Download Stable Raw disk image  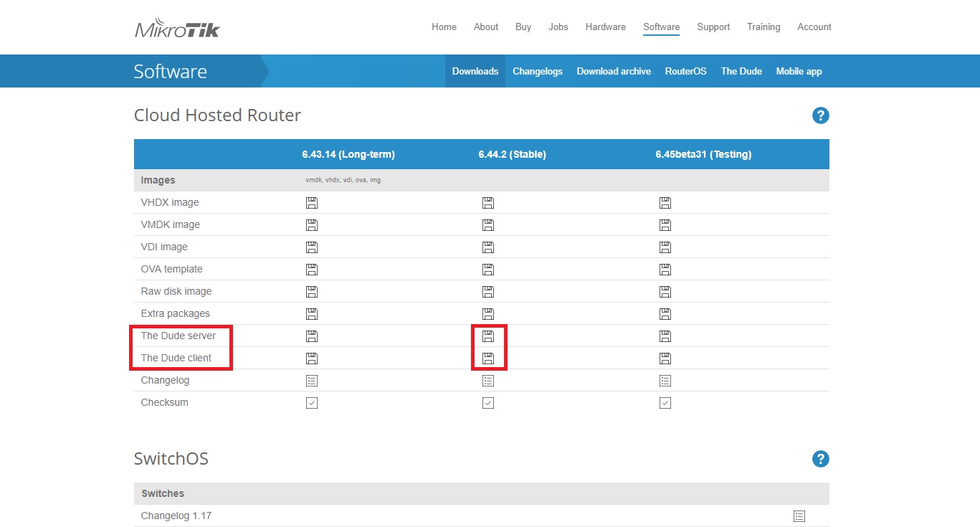(488, 292)
